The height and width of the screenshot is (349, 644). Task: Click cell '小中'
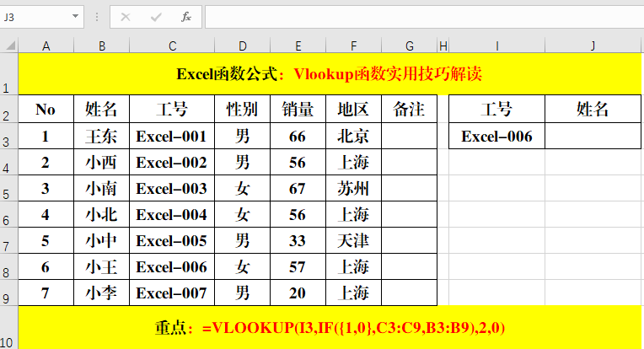click(102, 240)
